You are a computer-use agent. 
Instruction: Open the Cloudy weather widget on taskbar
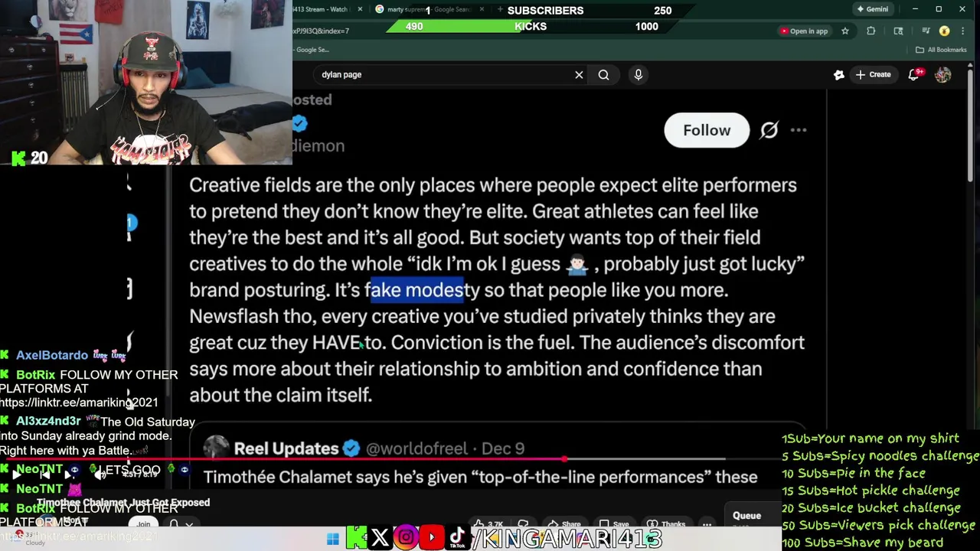(27, 538)
